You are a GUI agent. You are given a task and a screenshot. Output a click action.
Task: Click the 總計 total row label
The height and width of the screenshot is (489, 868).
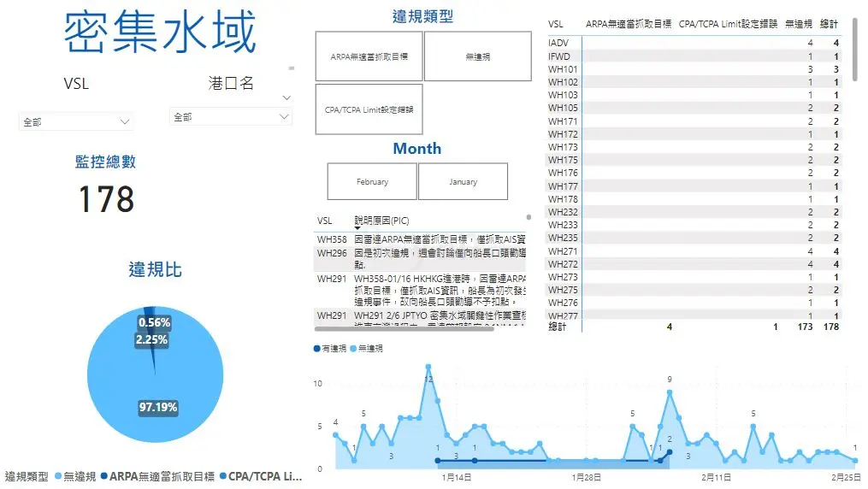click(x=558, y=327)
